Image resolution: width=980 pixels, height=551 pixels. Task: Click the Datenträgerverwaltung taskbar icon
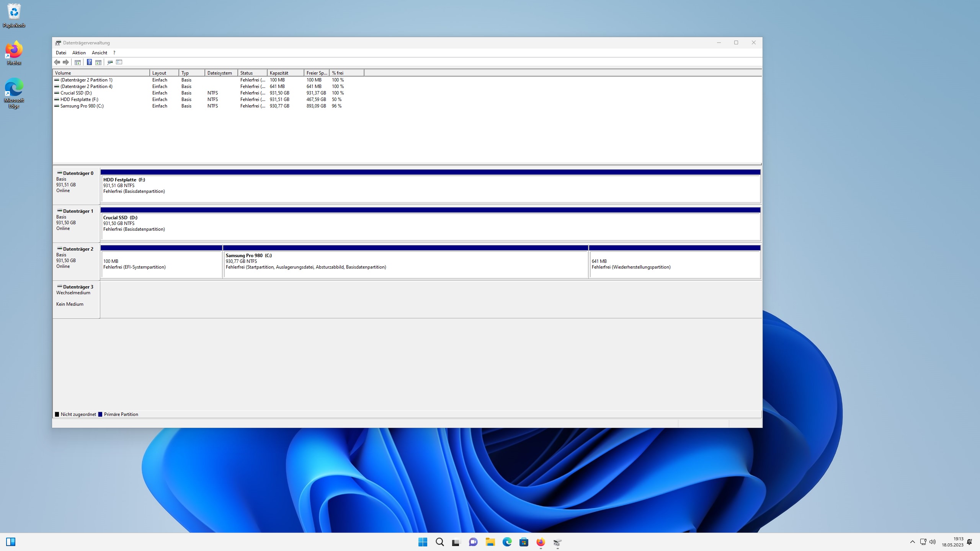click(x=557, y=542)
